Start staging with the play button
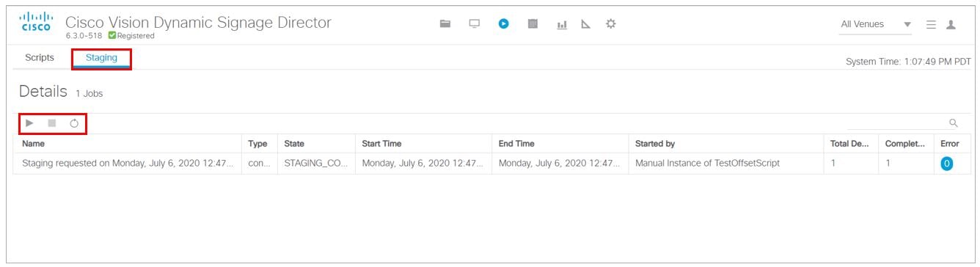Image resolution: width=980 pixels, height=267 pixels. [29, 123]
